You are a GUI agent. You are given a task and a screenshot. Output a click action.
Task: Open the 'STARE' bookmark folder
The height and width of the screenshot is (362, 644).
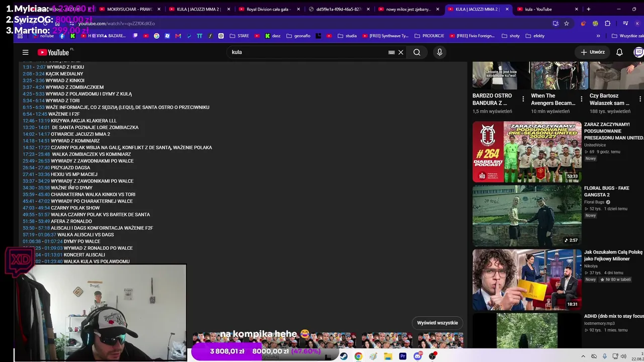tap(239, 36)
